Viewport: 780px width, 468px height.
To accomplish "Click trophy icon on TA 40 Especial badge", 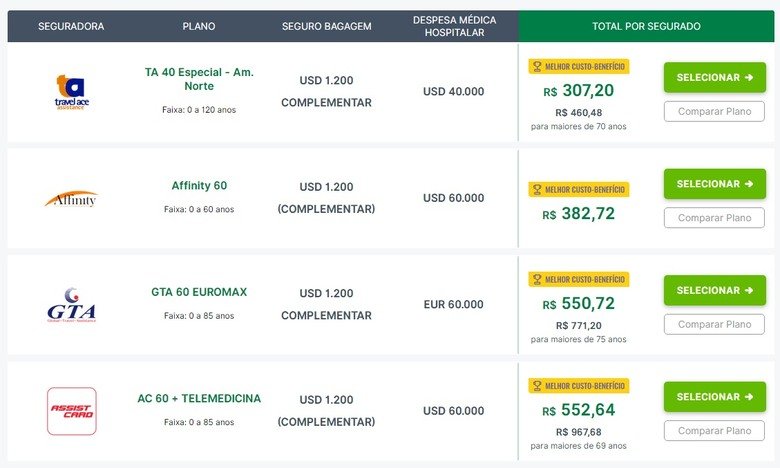I will 537,67.
